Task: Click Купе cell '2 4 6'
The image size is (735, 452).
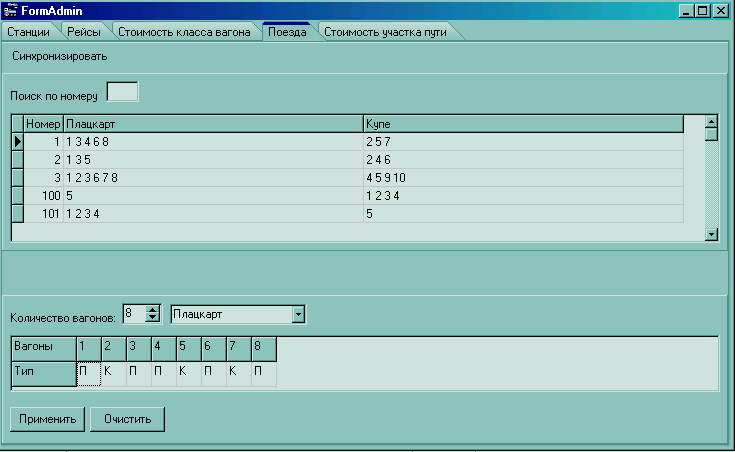Action: (x=524, y=160)
